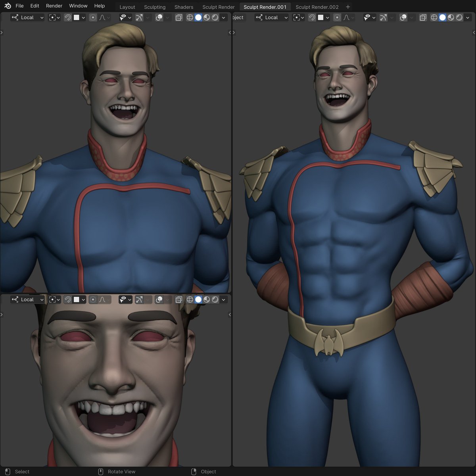Toggle snap magnet in face close-up viewport
Screen dimensions: 476x476
[x=68, y=299]
